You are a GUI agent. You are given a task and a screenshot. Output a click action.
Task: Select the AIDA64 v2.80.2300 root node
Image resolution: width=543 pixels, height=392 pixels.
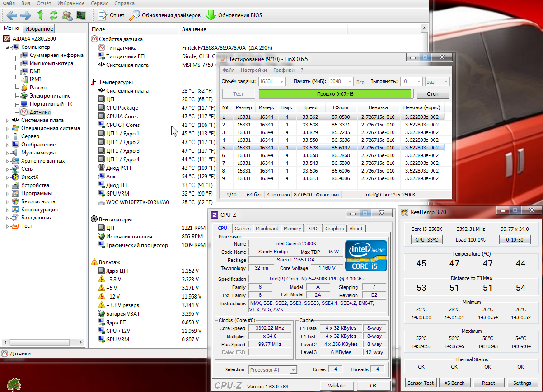pyautogui.click(x=30, y=39)
